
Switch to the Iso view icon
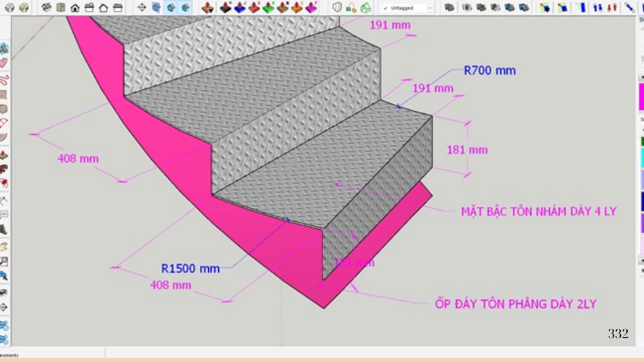pos(46,7)
